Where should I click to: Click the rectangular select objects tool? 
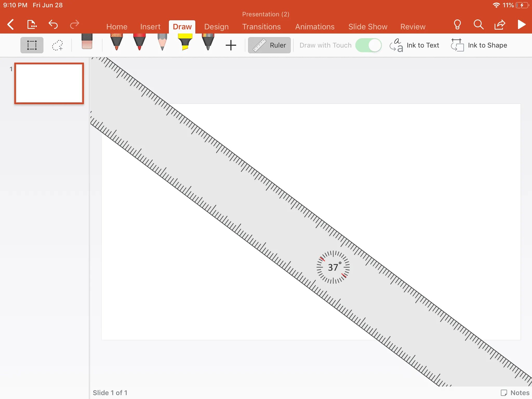pyautogui.click(x=32, y=45)
